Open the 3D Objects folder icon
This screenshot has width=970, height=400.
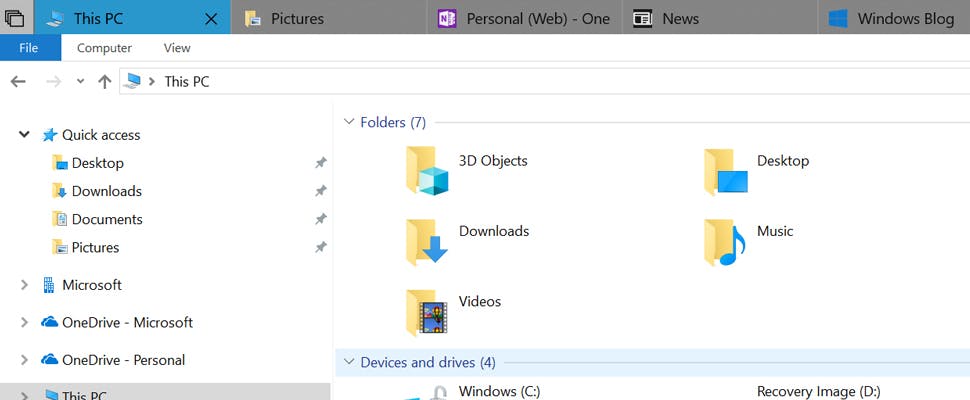426,169
